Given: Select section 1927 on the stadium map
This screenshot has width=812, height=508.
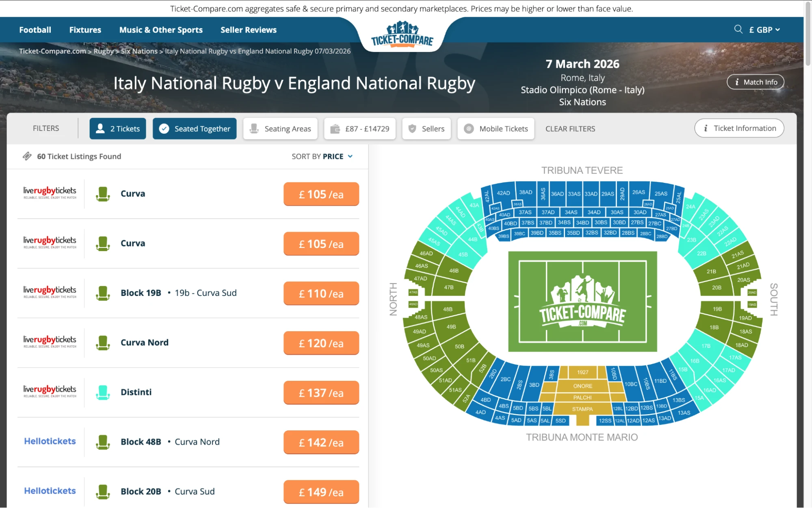Looking at the screenshot, I should (582, 372).
